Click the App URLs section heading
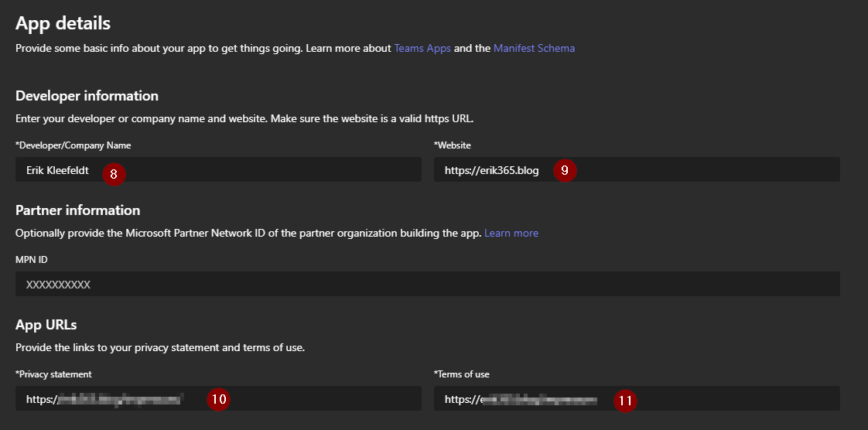The image size is (868, 430). tap(46, 325)
